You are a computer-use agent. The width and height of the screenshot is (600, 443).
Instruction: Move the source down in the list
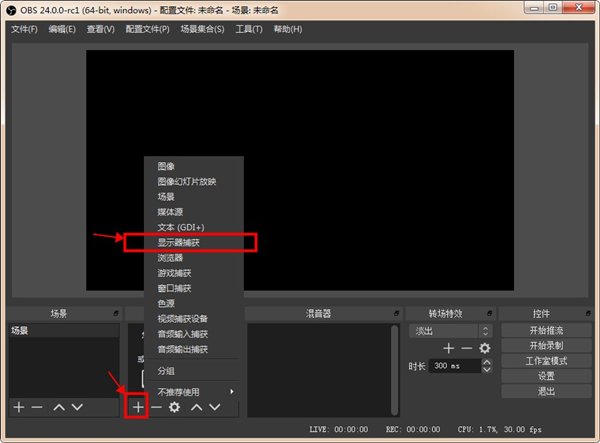pyautogui.click(x=214, y=407)
